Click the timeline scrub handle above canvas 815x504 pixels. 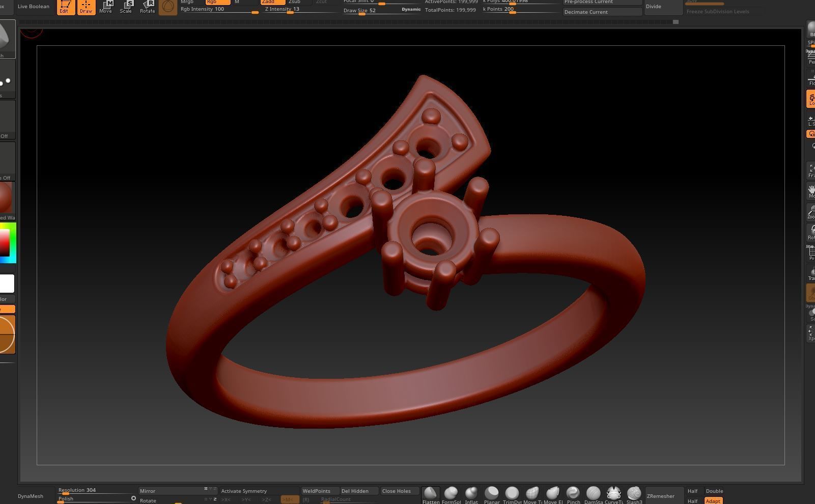tap(676, 22)
